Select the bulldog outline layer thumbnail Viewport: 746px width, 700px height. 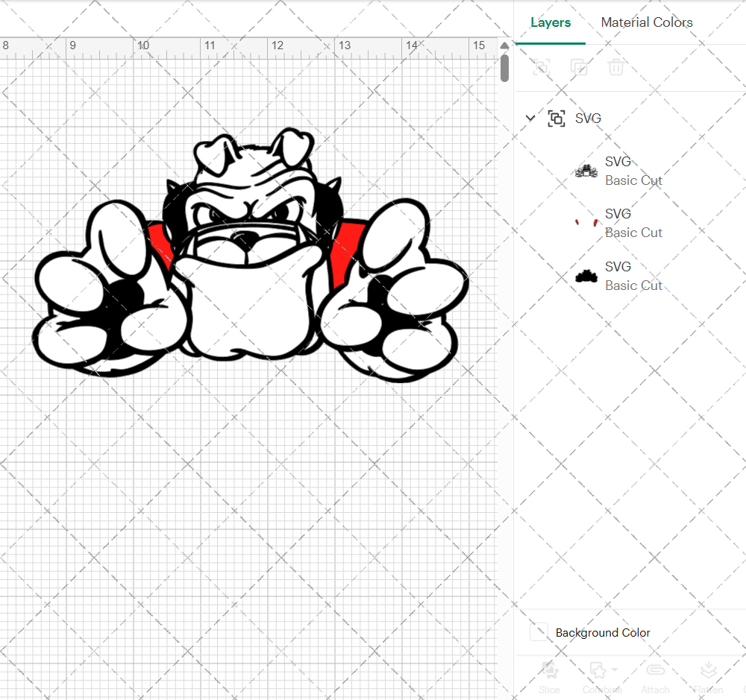click(x=586, y=171)
